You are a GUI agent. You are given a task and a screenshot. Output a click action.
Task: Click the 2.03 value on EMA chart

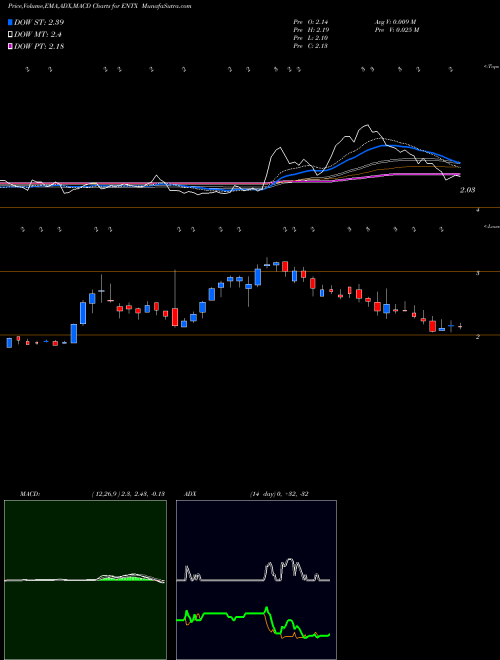coord(467,190)
